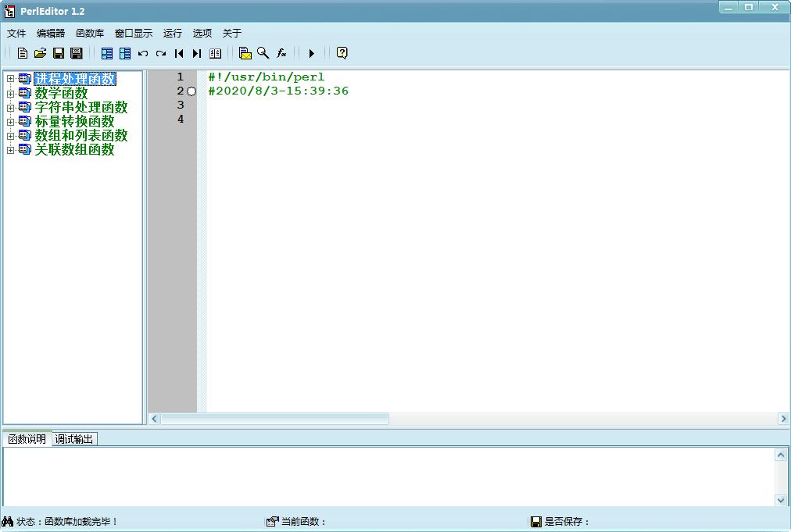Open a file using the folder icon
791x532 pixels.
(x=41, y=53)
